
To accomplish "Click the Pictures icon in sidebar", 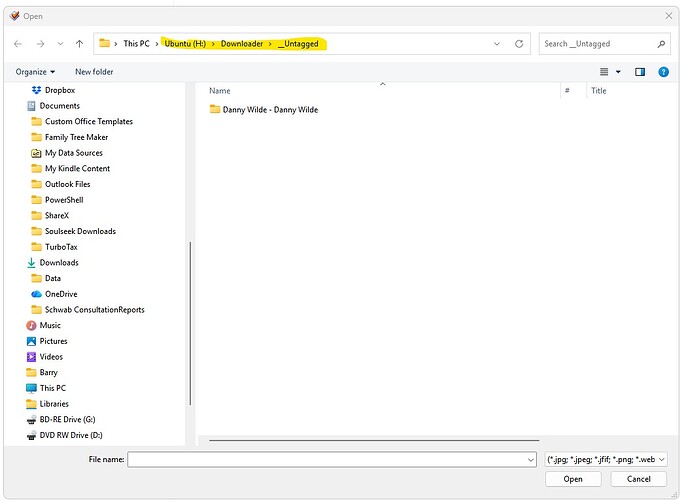I will [31, 341].
